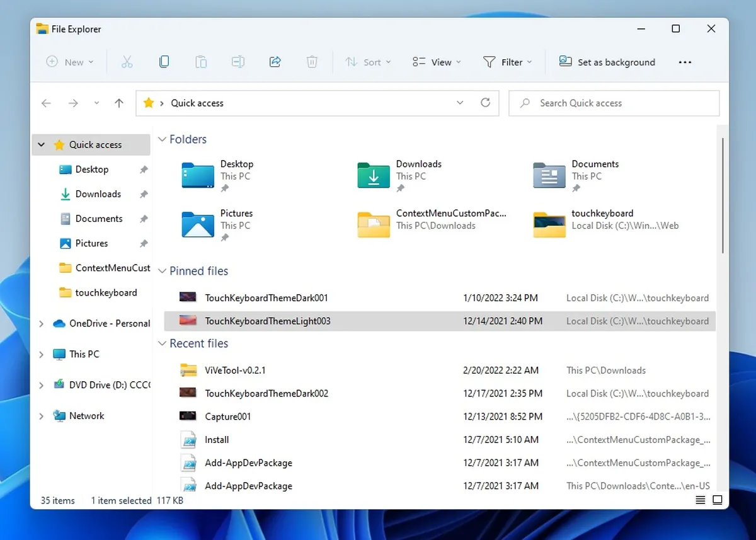Click the Copy icon in toolbar
Screen dimensions: 756x540
[x=164, y=62]
